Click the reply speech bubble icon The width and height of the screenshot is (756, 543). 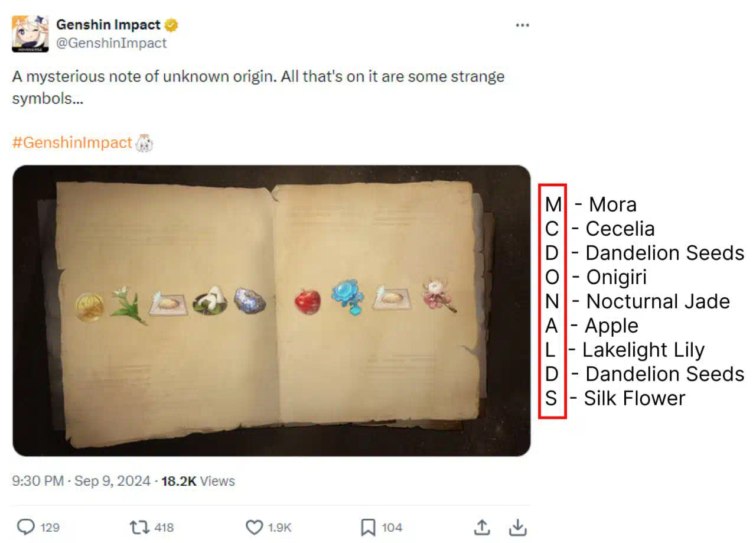pyautogui.click(x=25, y=527)
